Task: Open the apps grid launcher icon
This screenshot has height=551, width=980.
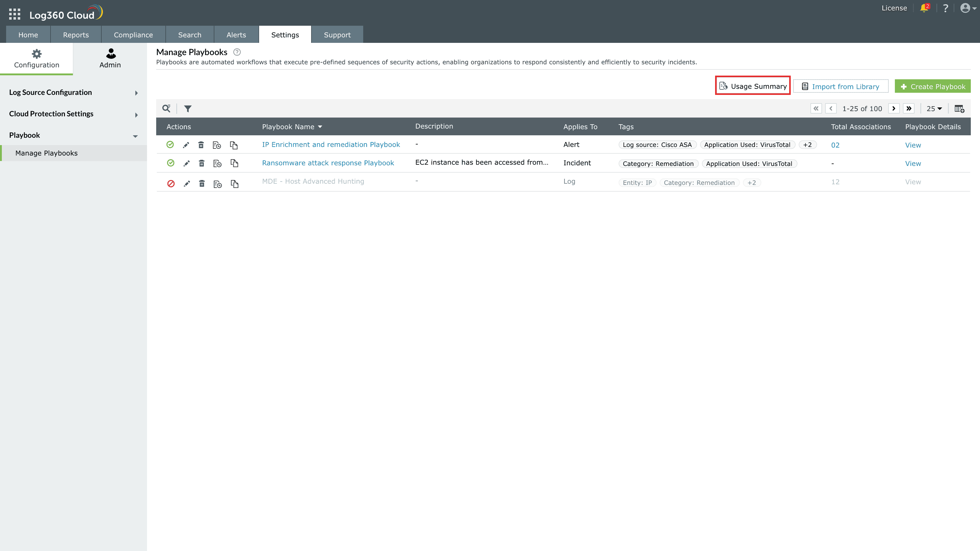Action: (x=14, y=14)
